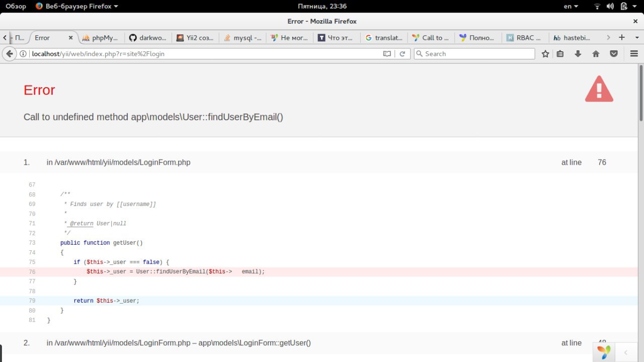The image size is (644, 362).
Task: Click the red warning triangle icon
Action: pyautogui.click(x=599, y=89)
